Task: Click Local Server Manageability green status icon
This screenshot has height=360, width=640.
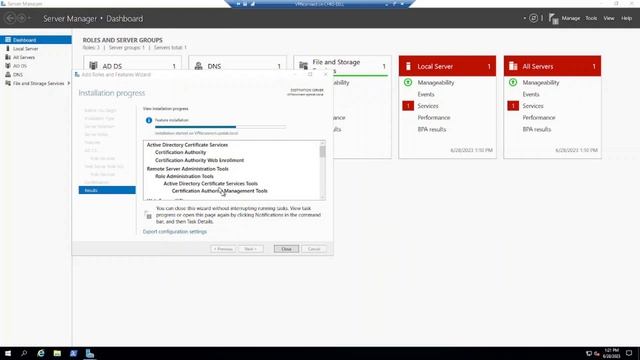Action: click(x=408, y=82)
